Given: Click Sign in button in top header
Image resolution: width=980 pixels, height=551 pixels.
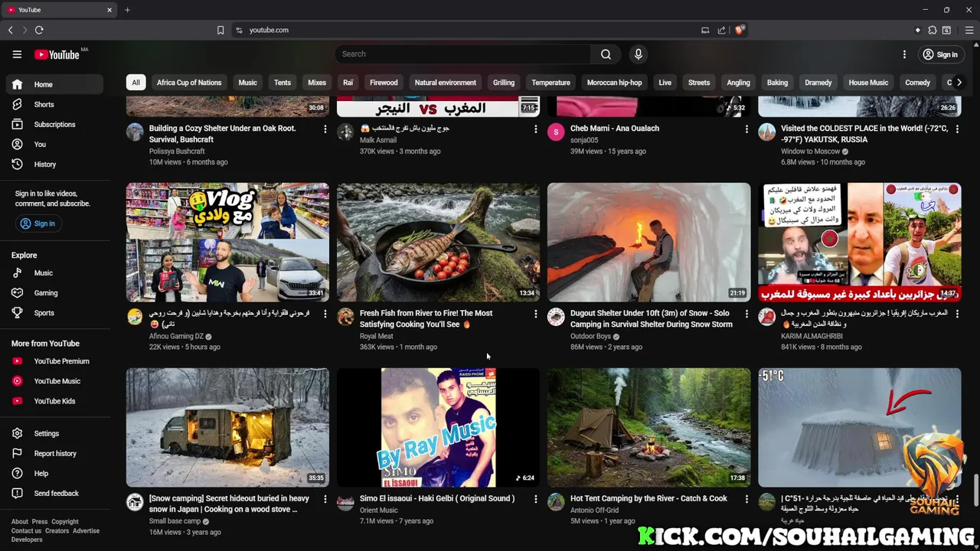Looking at the screenshot, I should (x=940, y=54).
